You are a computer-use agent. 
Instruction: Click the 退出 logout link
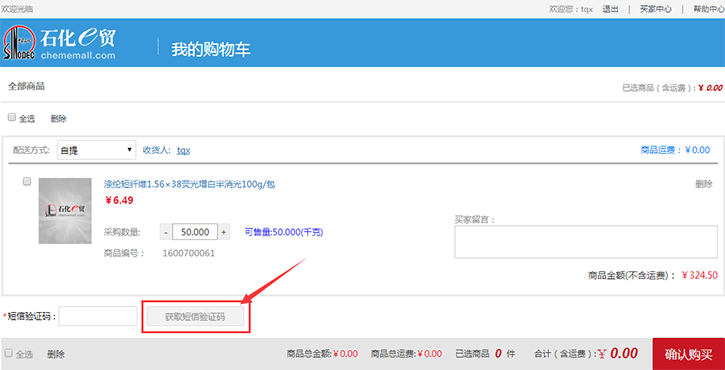click(610, 9)
